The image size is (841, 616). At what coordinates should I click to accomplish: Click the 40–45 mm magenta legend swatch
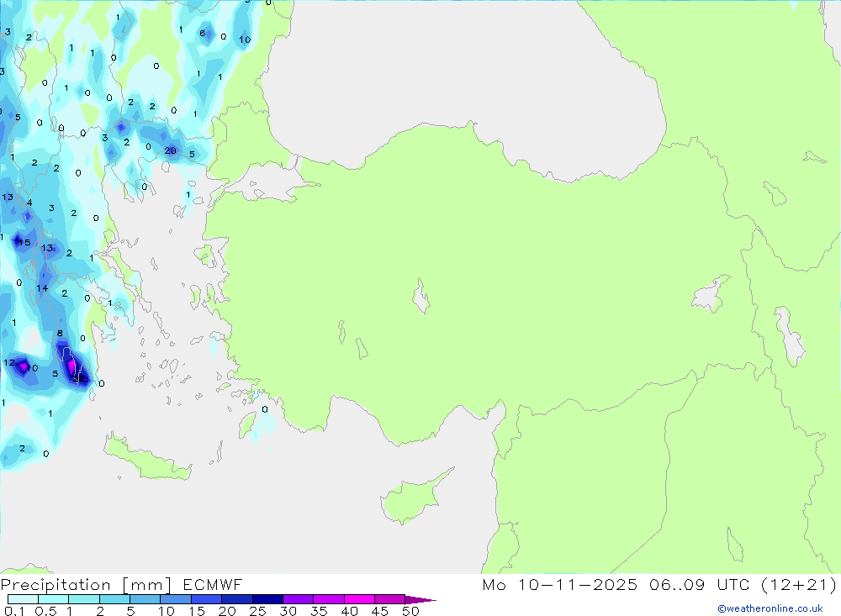tap(359, 599)
